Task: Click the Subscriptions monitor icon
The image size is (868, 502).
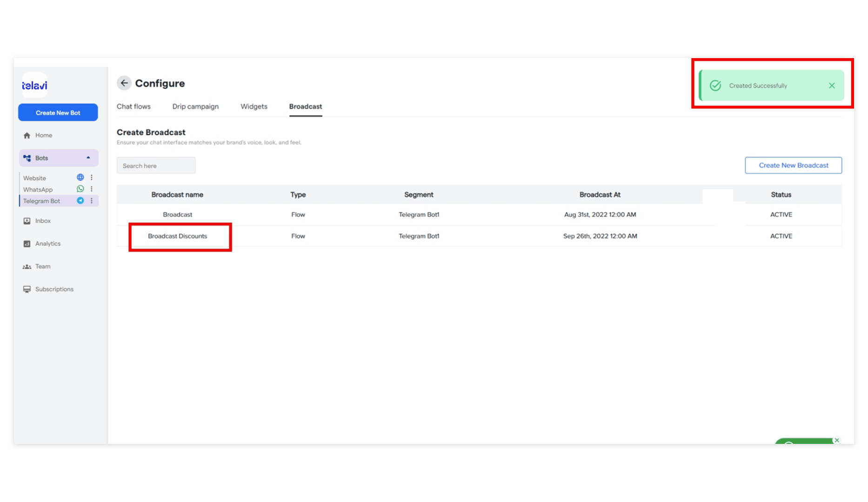Action: (x=27, y=289)
